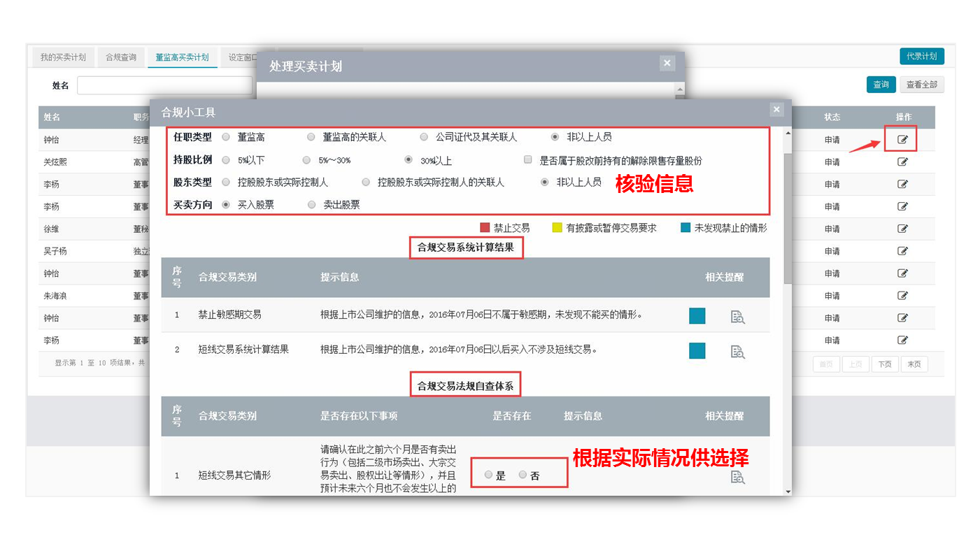Image resolution: width=980 pixels, height=537 pixels.
Task: Switch to 合规查询 tab
Action: pyautogui.click(x=121, y=57)
